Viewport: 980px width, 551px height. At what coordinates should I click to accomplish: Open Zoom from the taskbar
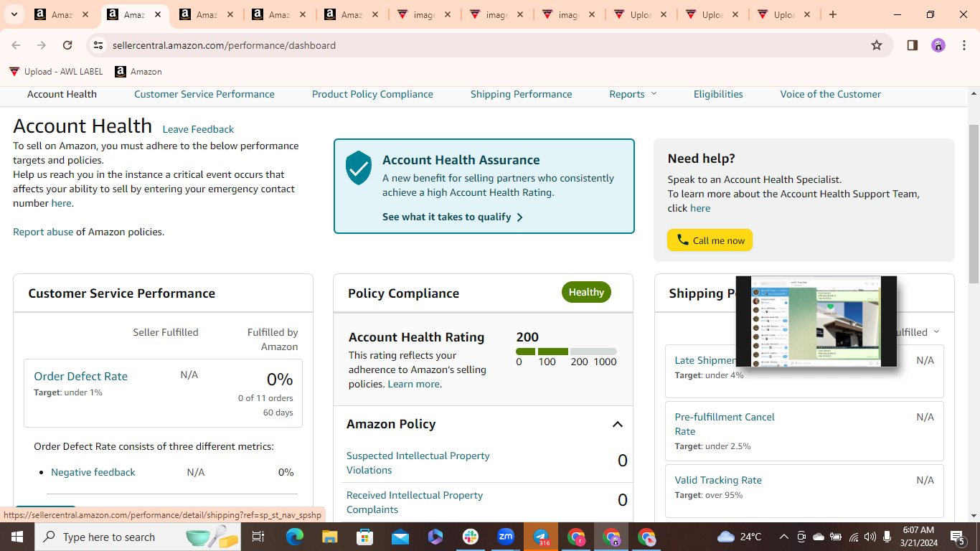(506, 537)
